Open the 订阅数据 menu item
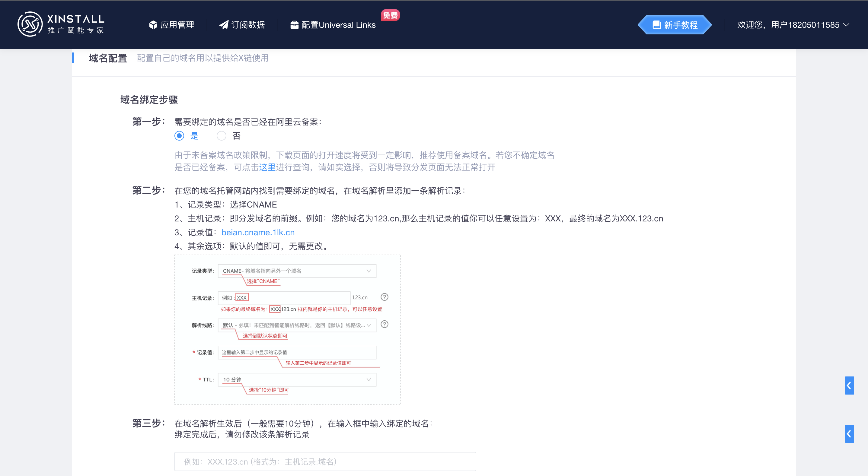Screen dimensions: 868x476 pyautogui.click(x=248, y=25)
